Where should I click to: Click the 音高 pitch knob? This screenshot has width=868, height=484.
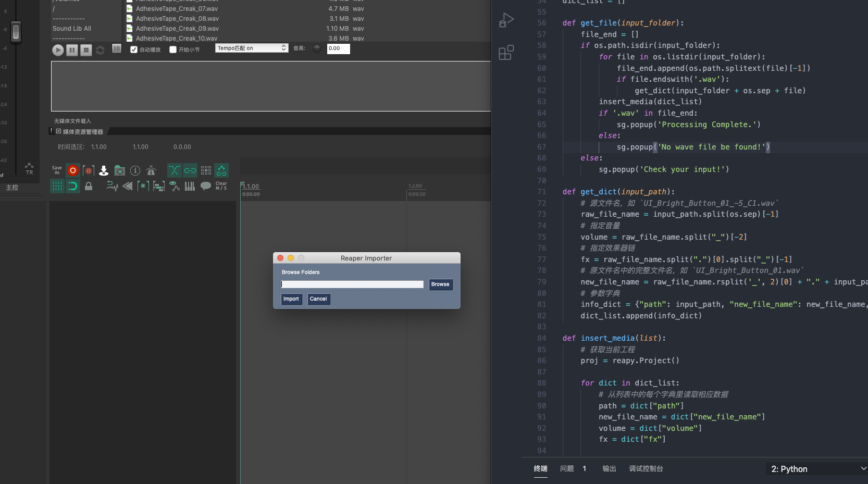click(316, 48)
